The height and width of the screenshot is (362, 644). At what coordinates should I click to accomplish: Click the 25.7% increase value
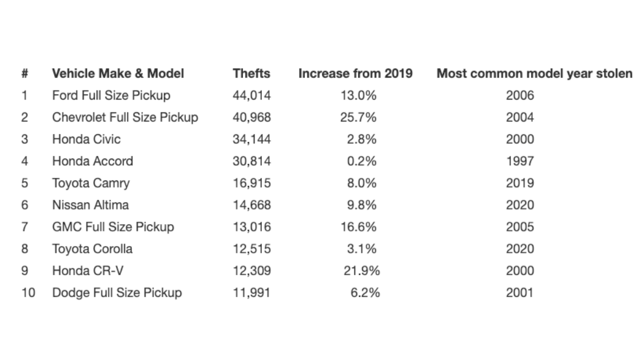click(358, 117)
